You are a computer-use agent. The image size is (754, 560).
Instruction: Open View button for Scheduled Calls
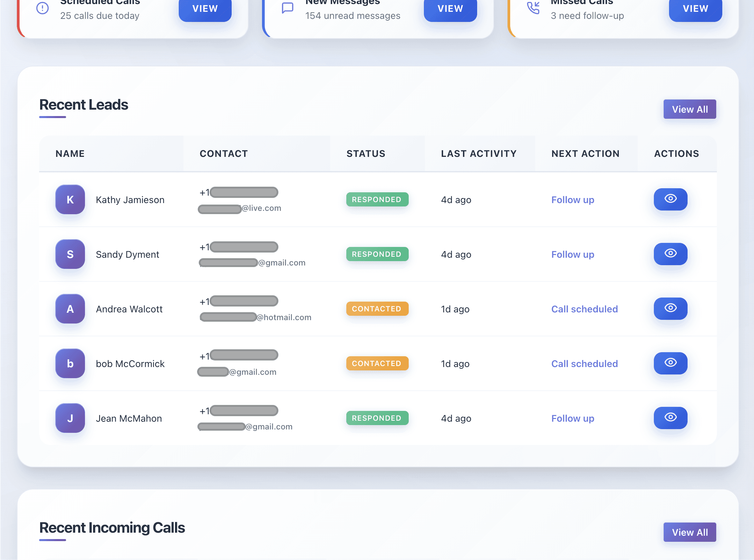[x=205, y=9]
